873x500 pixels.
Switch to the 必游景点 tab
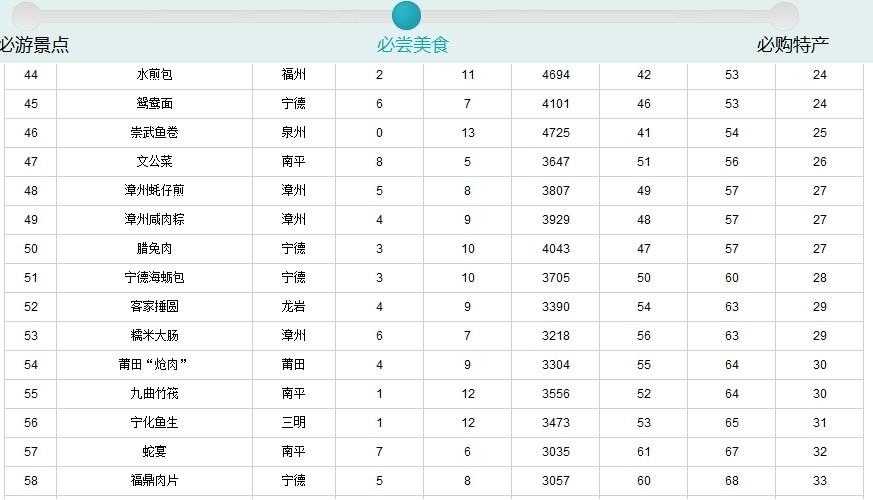pos(35,45)
